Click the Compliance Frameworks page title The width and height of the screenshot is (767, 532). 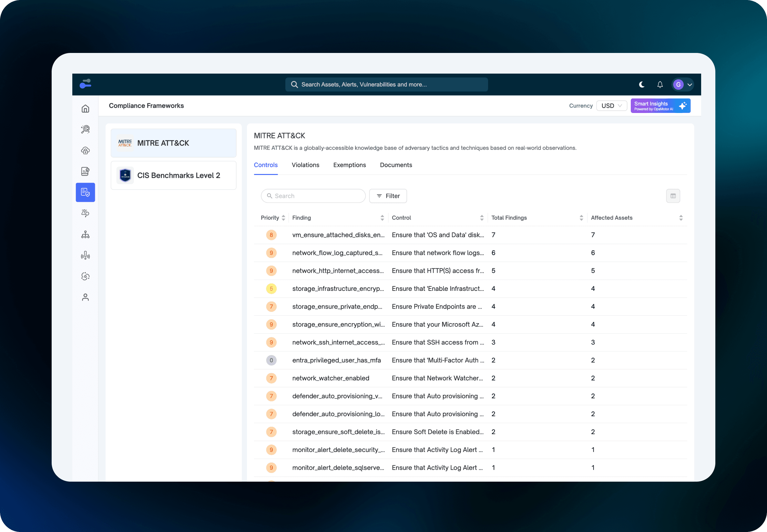click(x=146, y=106)
